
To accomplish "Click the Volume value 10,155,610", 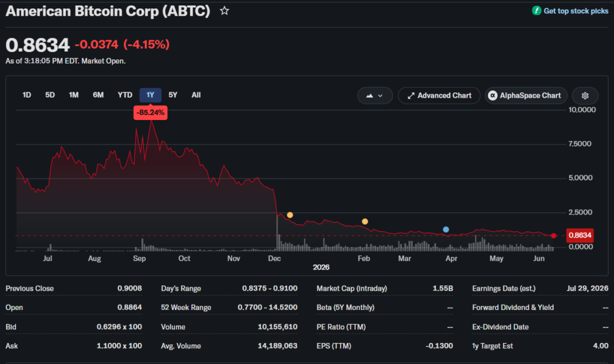I will (278, 327).
